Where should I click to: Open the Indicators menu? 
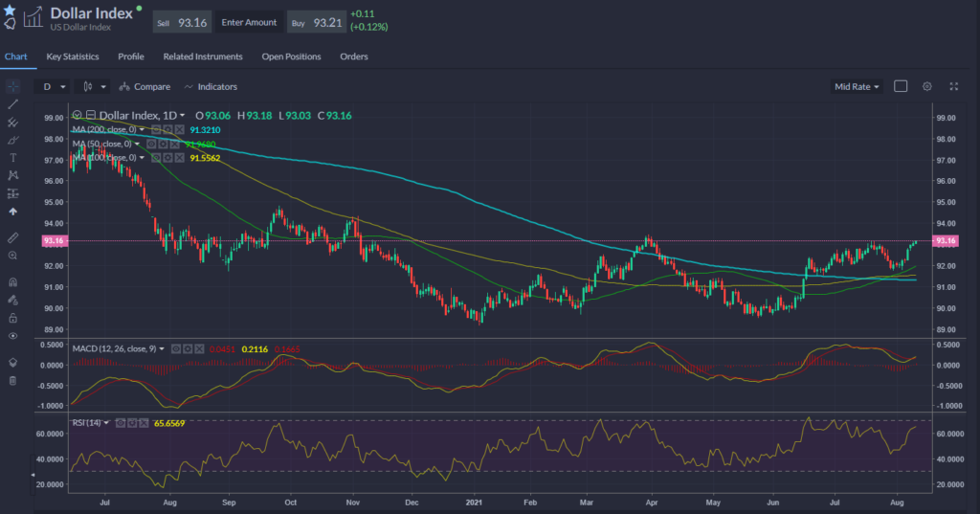[211, 86]
